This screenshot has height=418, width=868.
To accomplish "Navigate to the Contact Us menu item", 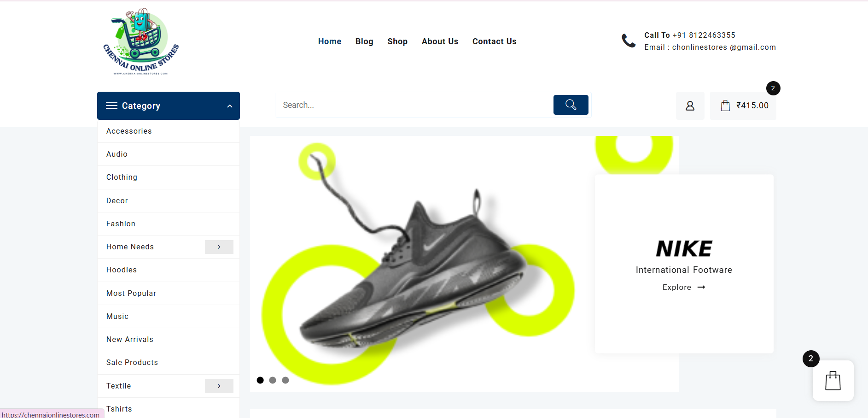I will [494, 41].
